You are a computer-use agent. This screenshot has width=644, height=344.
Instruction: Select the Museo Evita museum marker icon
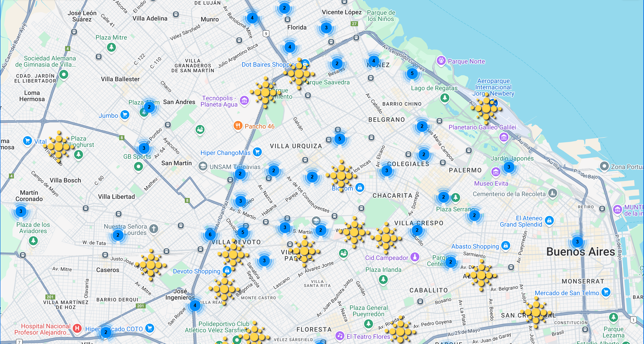[x=496, y=172]
